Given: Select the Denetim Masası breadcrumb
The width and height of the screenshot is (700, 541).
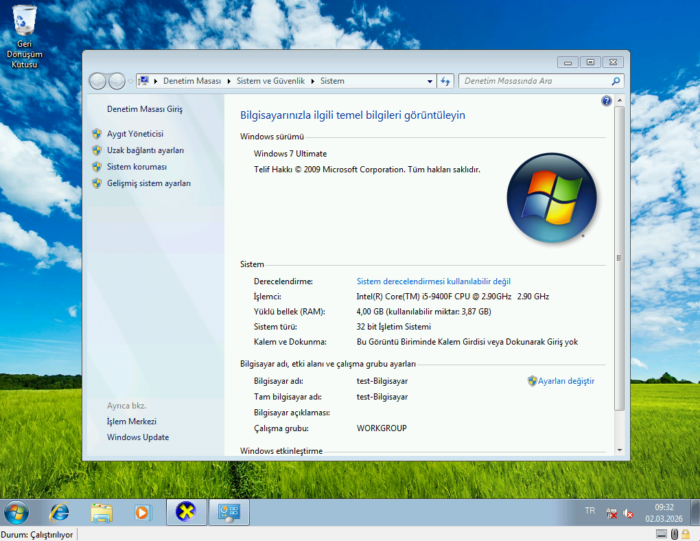Looking at the screenshot, I should click(x=192, y=81).
